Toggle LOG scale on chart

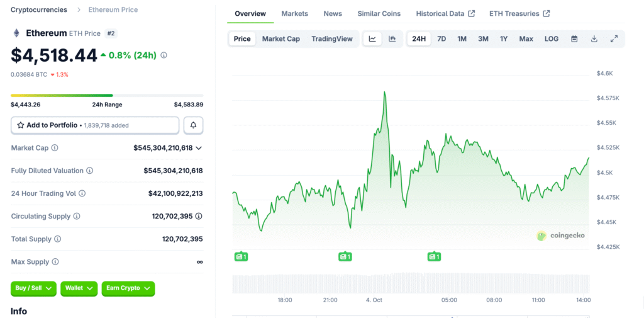pyautogui.click(x=552, y=39)
